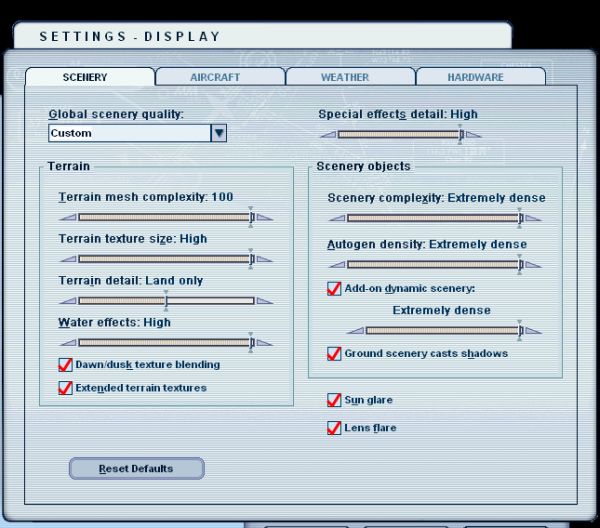Click the 'Terrain detail: Land only' label

click(131, 281)
